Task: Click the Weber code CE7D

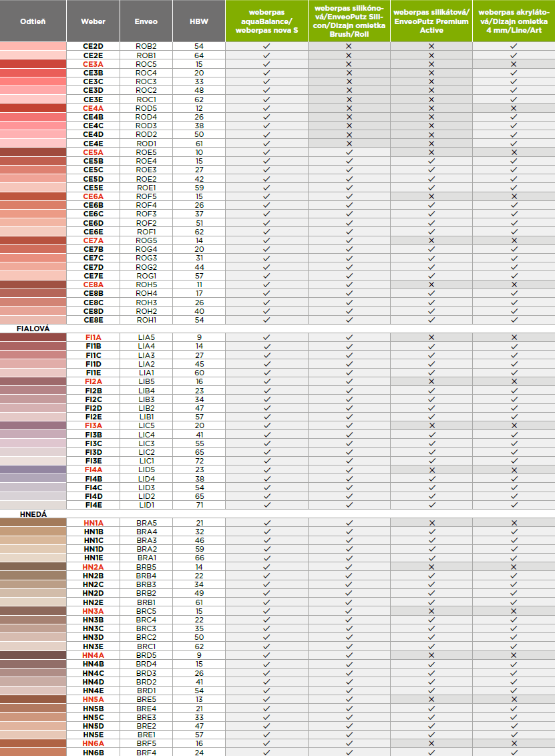Action: (x=93, y=267)
